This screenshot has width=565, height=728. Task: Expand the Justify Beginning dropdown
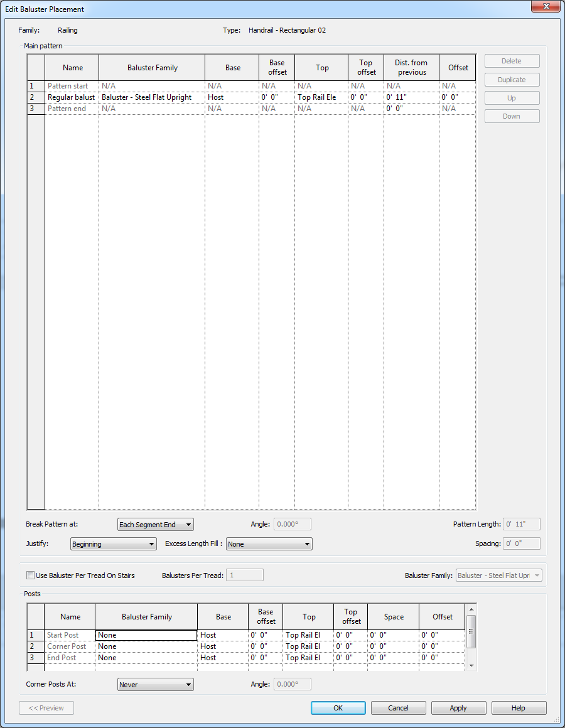pos(113,544)
